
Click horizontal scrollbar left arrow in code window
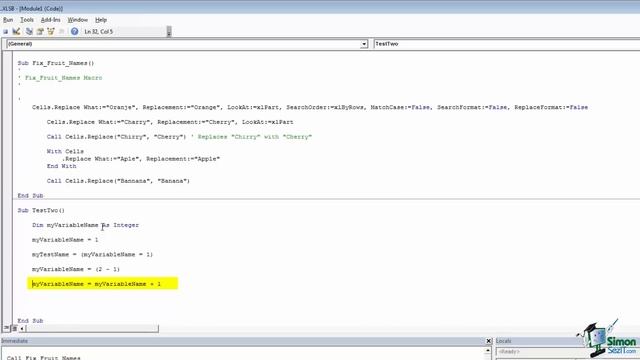[22, 328]
